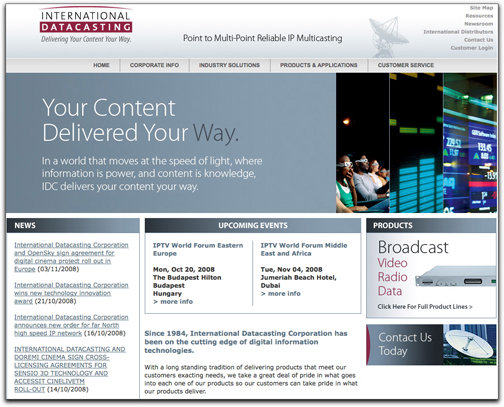The width and height of the screenshot is (504, 407).
Task: Open the CUSTOMER SERVICE menu
Action: pyautogui.click(x=406, y=65)
